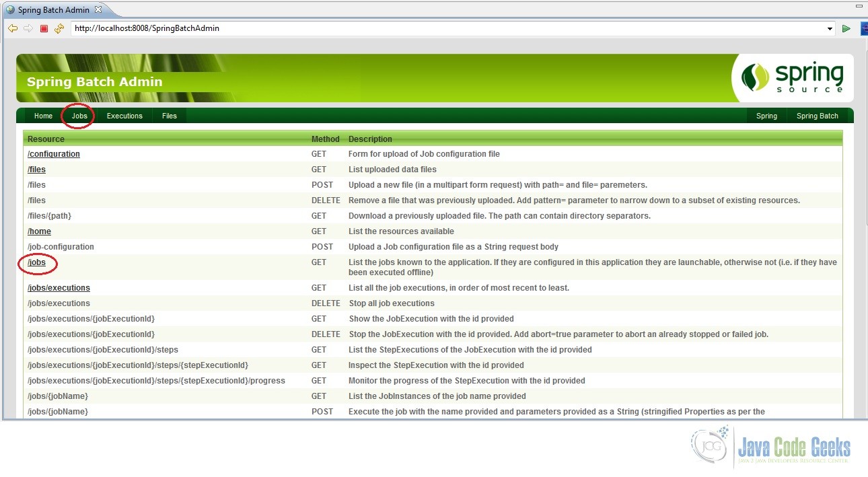
Task: Click 'Inspect the StepExecution with the id provided'
Action: tap(436, 365)
